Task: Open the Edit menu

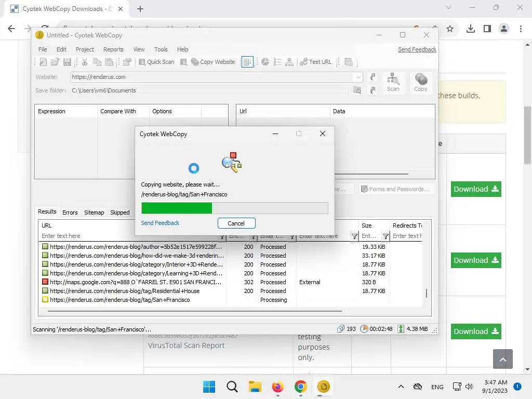Action: click(x=61, y=49)
